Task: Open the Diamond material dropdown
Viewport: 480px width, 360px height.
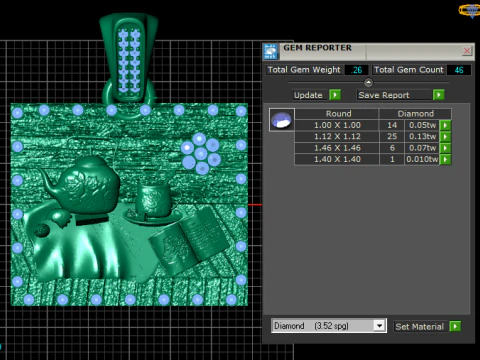Action: click(379, 326)
